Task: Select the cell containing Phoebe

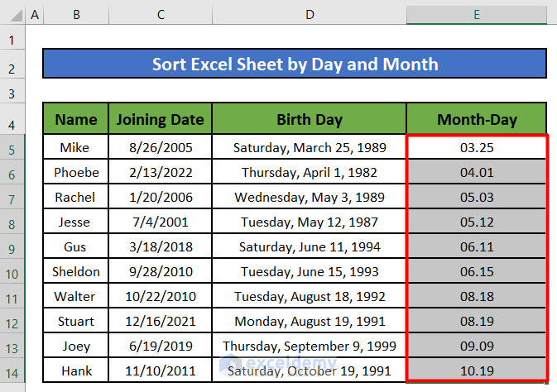Action: pos(76,173)
